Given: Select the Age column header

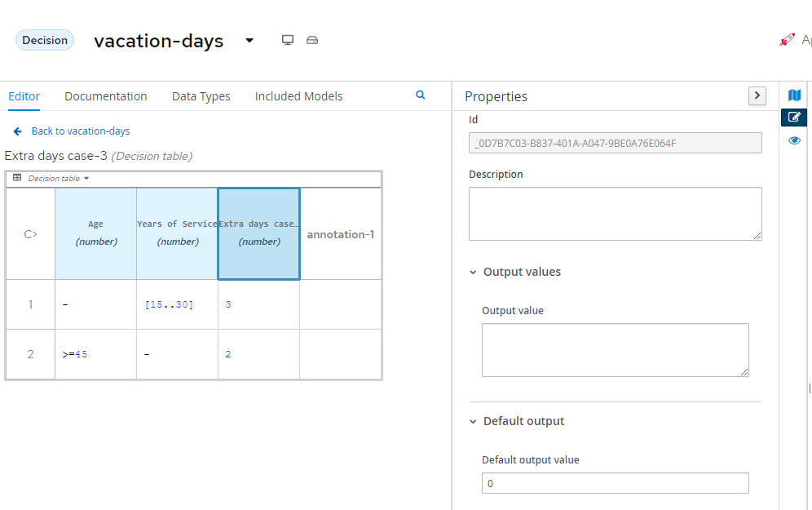Looking at the screenshot, I should click(x=96, y=234).
